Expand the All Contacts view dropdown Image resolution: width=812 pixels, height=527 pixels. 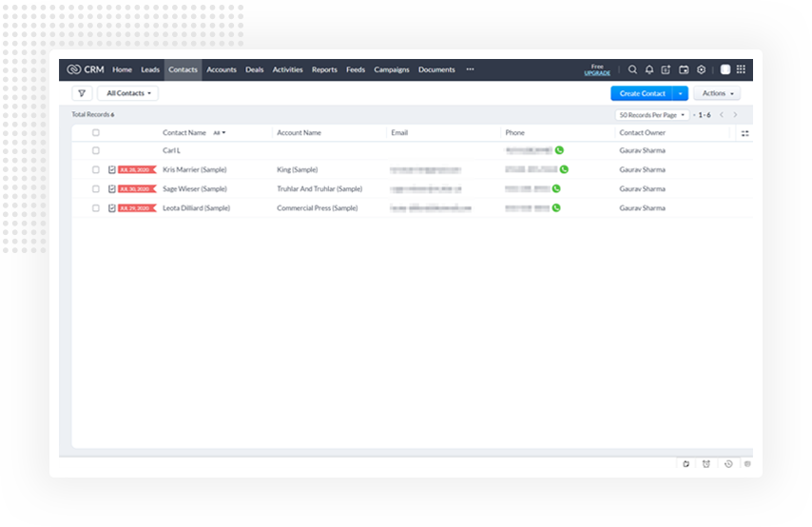pos(128,93)
